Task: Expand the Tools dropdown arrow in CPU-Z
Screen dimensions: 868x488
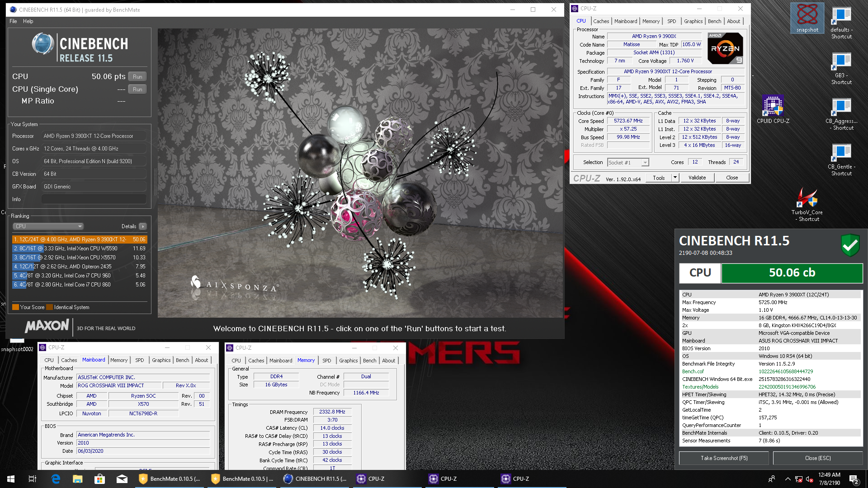Action: coord(675,178)
